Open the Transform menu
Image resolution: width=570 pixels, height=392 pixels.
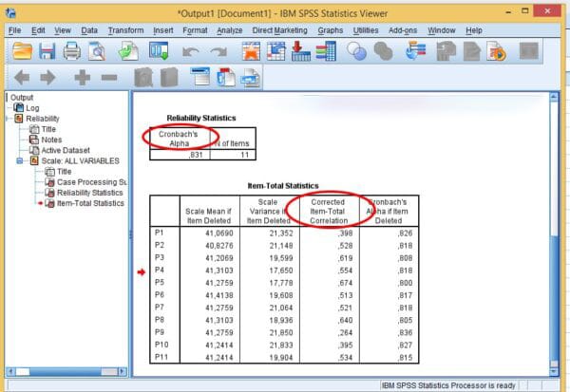(x=125, y=30)
